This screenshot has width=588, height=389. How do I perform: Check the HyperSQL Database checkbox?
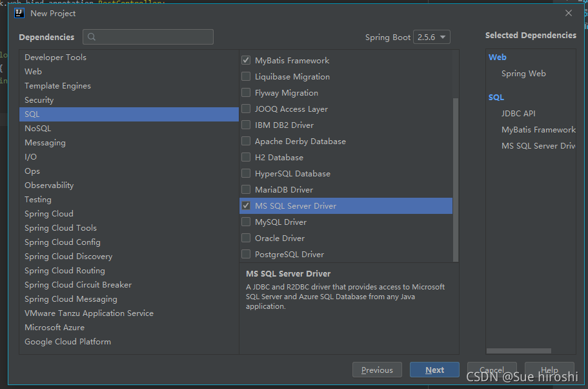[x=246, y=173]
